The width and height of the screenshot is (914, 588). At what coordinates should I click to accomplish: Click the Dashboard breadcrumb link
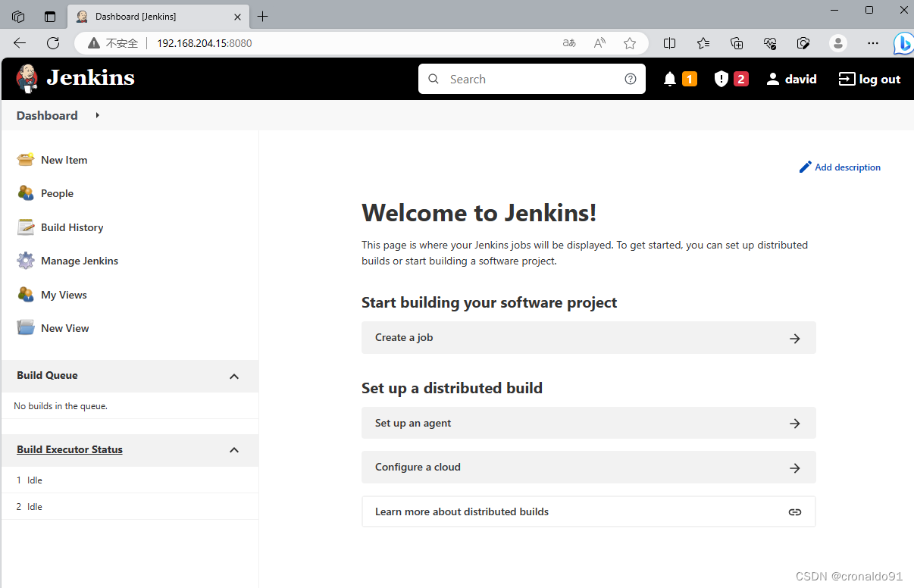click(x=47, y=115)
